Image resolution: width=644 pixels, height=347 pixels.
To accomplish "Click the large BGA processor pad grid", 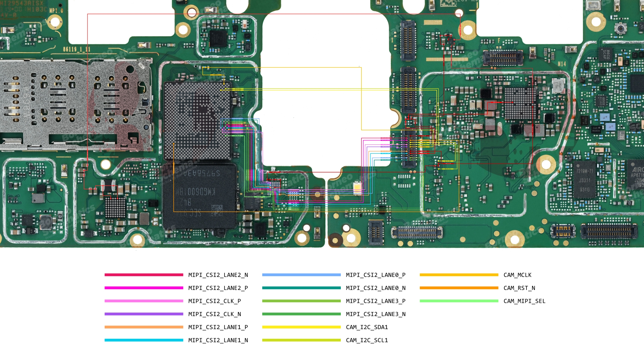I will tap(197, 121).
